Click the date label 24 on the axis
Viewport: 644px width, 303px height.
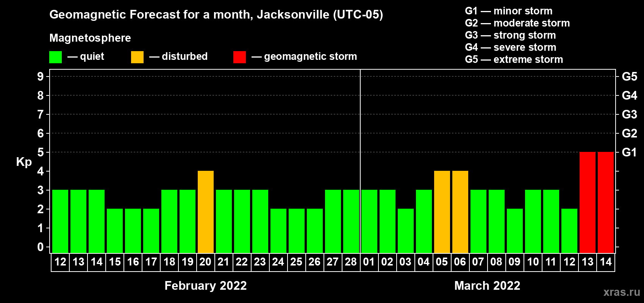pyautogui.click(x=278, y=262)
